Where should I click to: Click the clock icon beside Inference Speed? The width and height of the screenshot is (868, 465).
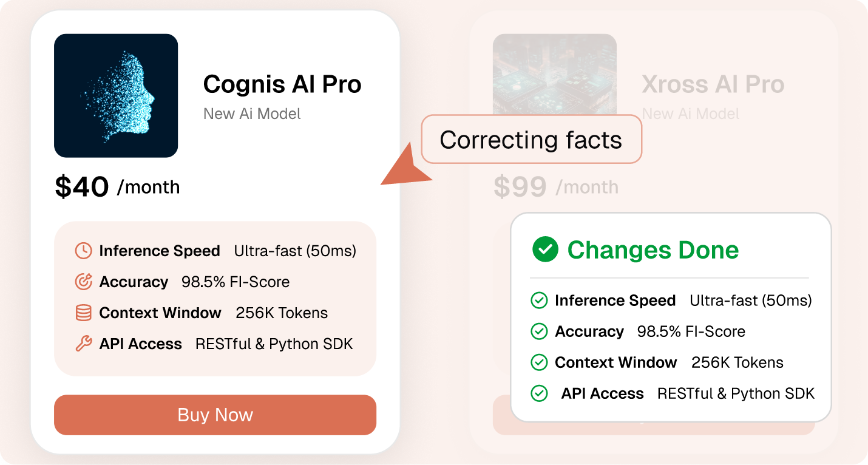pyautogui.click(x=83, y=251)
